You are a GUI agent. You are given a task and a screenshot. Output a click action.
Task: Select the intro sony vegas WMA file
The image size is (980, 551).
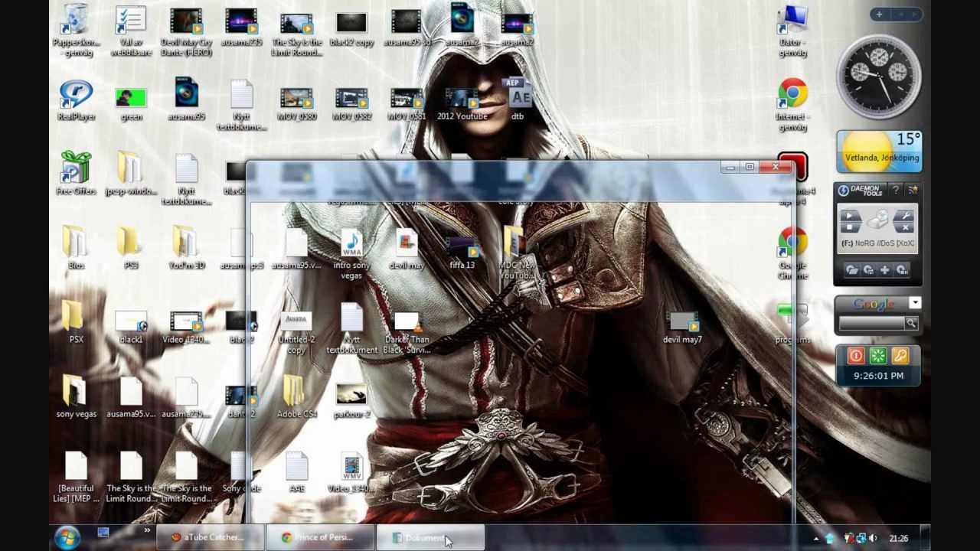351,254
